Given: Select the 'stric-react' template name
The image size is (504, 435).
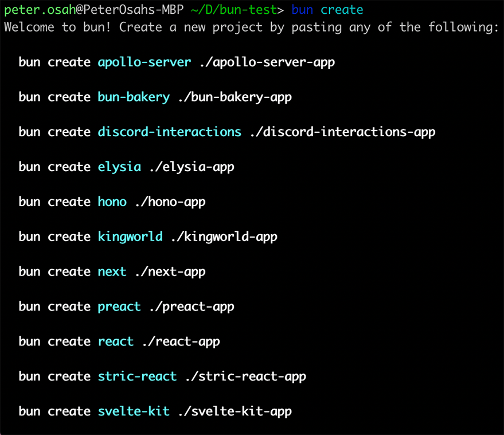Looking at the screenshot, I should point(137,376).
